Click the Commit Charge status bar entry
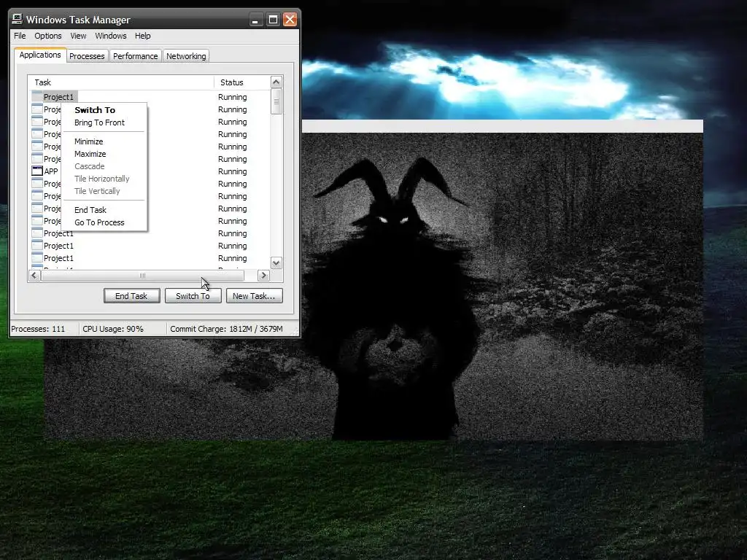This screenshot has height=560, width=747. 226,329
